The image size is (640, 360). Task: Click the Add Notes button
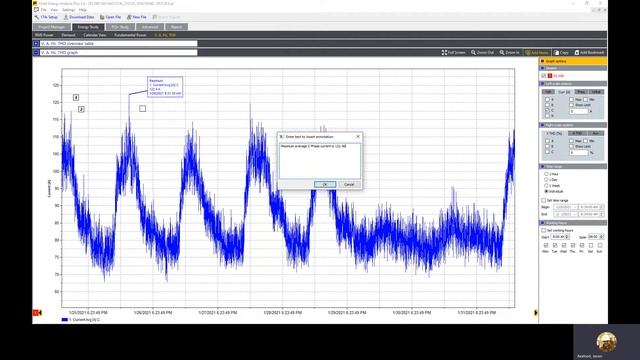point(536,53)
